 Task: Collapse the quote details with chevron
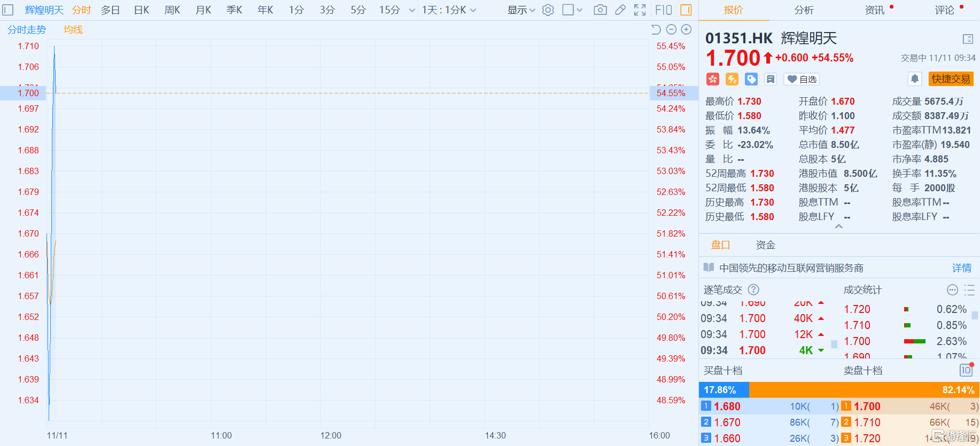[x=839, y=226]
